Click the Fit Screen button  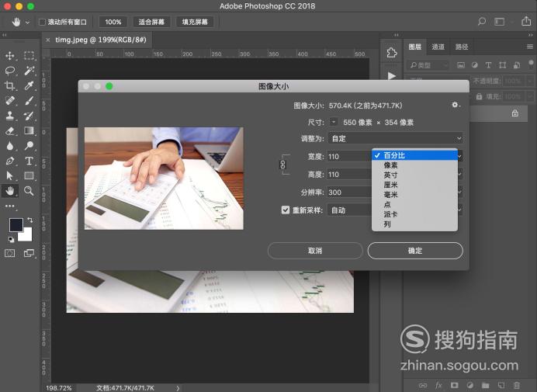pyautogui.click(x=151, y=22)
